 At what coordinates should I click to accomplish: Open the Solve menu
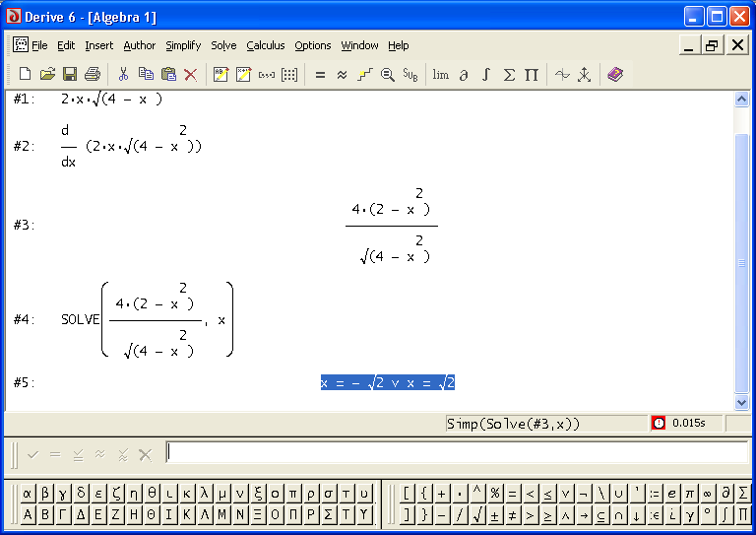pos(223,45)
